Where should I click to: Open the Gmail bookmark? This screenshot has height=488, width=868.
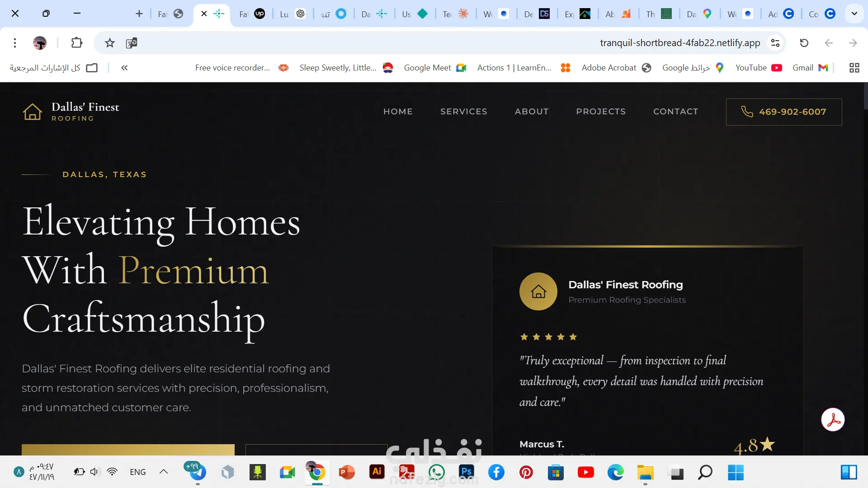coord(810,68)
